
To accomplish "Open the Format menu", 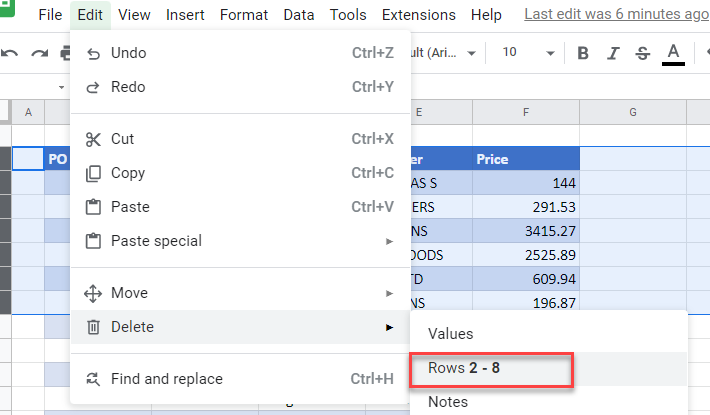I will 243,15.
